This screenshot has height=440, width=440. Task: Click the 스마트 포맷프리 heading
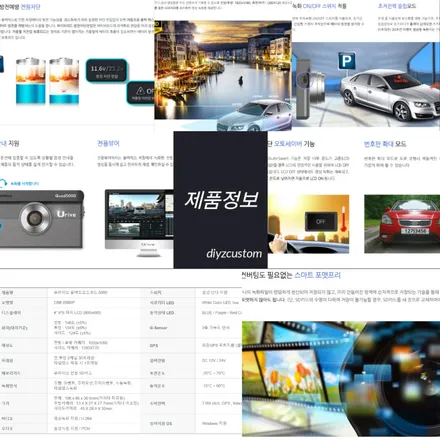click(317, 275)
